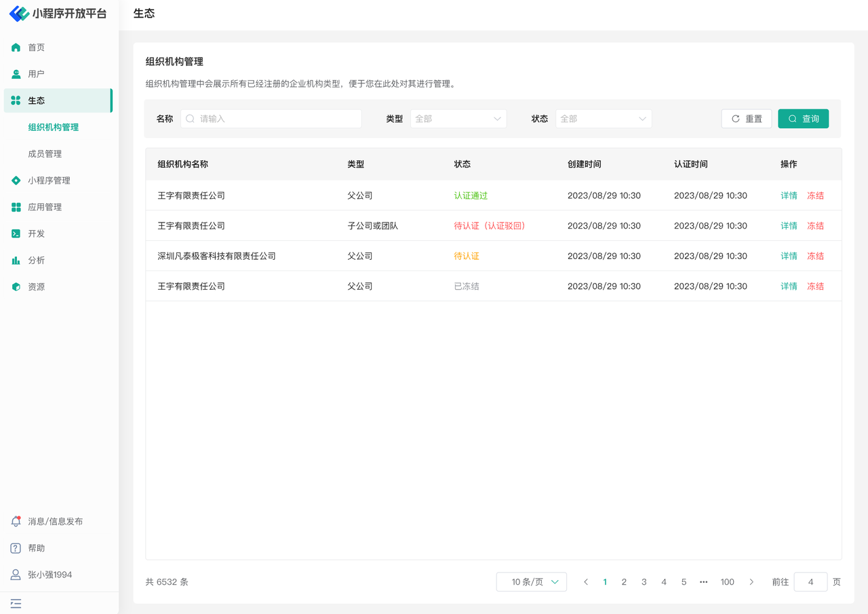The width and height of the screenshot is (868, 614).
Task: Click the 分析 bar chart icon
Action: [x=16, y=261]
